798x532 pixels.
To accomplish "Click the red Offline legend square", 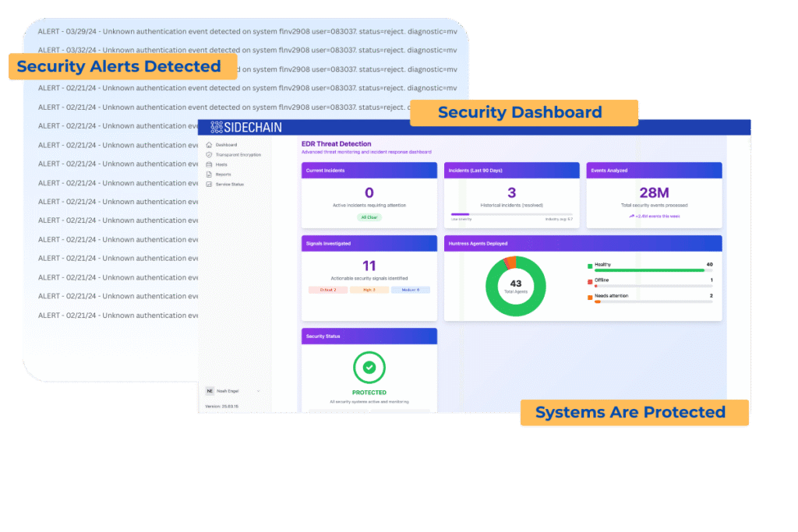I will (x=590, y=282).
